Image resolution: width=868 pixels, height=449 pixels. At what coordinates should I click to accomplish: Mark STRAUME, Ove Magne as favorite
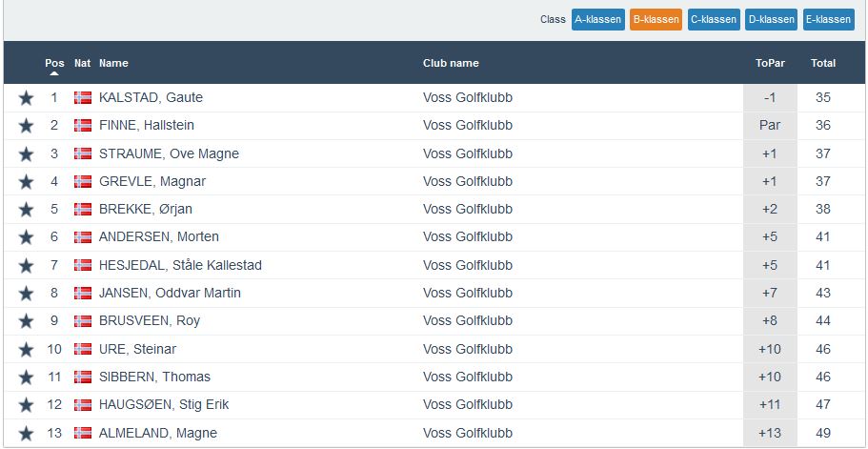tap(26, 153)
